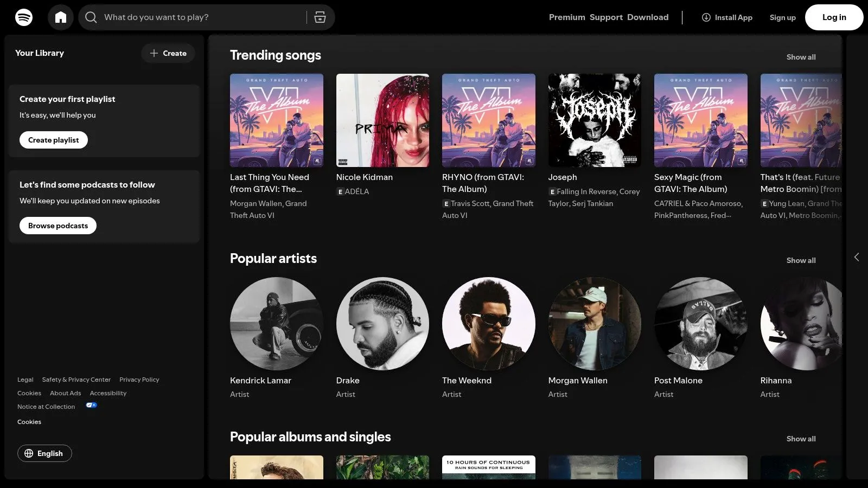
Task: Open Kendrick Lamar artist photo
Action: 277,324
